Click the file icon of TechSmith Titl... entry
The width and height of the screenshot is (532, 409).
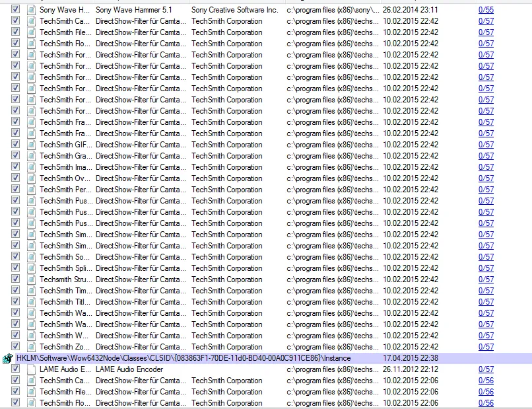pyautogui.click(x=31, y=302)
